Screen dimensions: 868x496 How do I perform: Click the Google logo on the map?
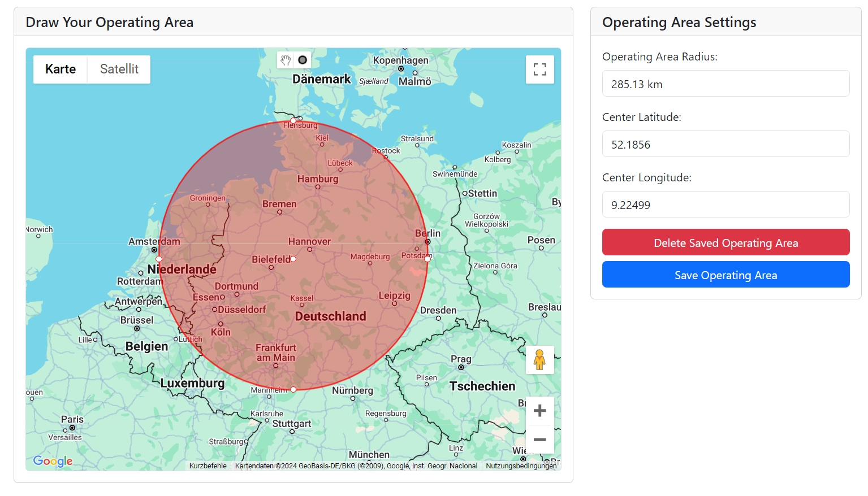coord(53,462)
